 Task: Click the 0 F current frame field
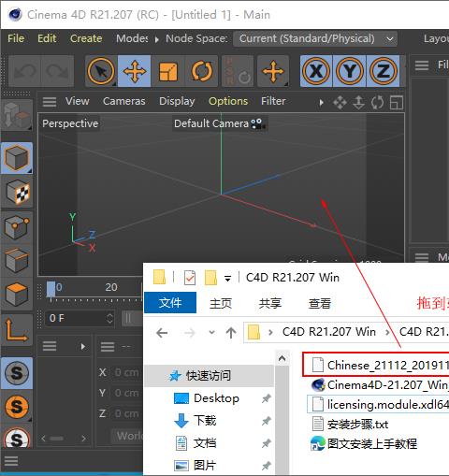tap(80, 318)
